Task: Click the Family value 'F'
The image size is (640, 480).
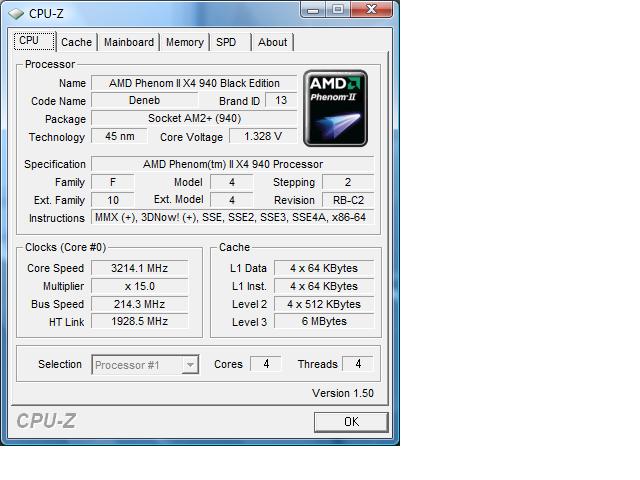Action: click(x=113, y=182)
